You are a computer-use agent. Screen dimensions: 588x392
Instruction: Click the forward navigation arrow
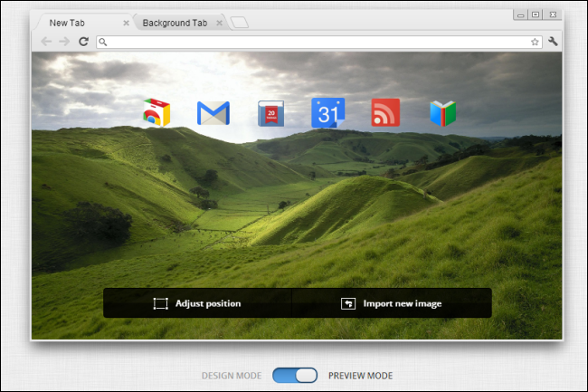(64, 42)
